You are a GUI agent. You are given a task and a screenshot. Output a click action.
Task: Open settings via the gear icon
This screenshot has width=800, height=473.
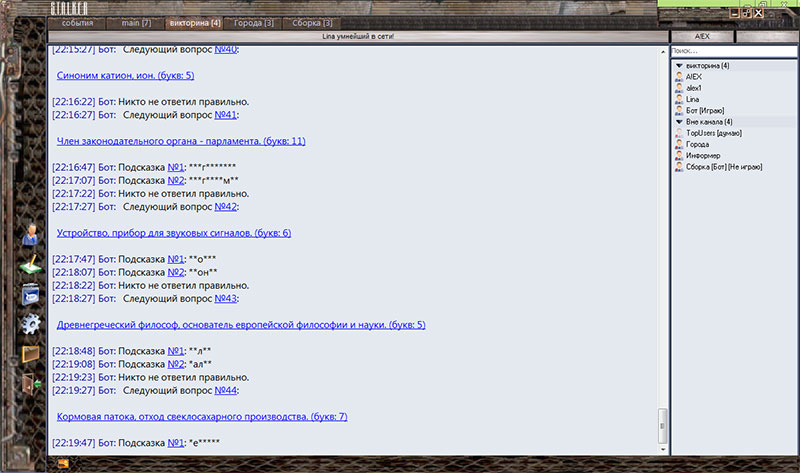coord(31,323)
